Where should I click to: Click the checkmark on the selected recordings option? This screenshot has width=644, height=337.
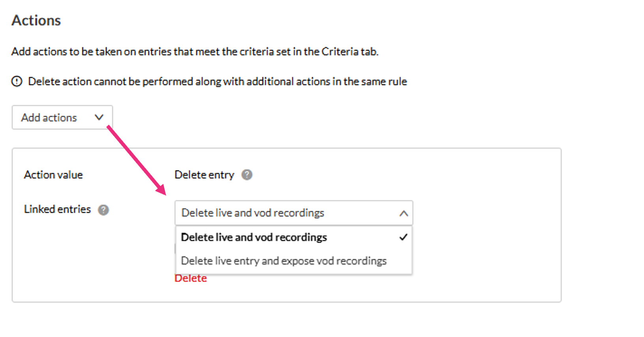click(403, 237)
